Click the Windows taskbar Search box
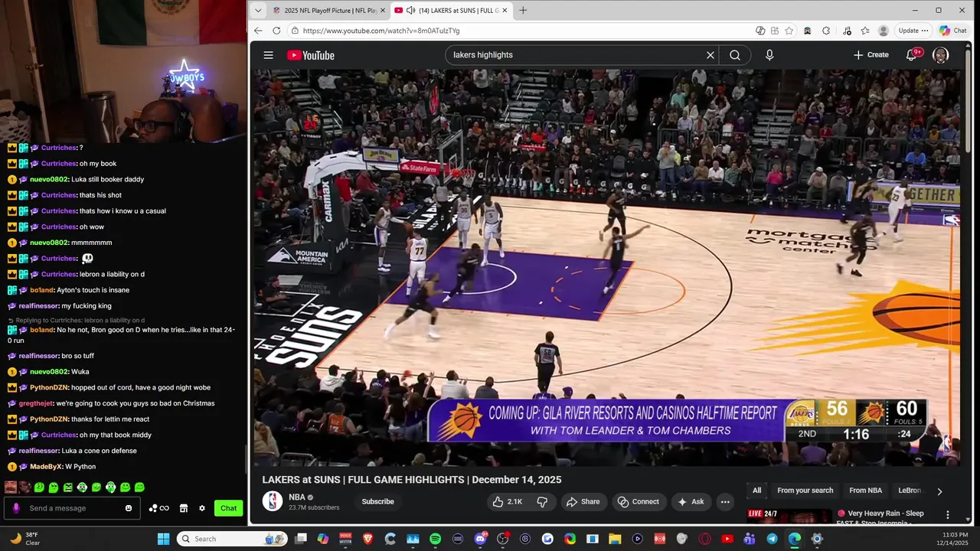This screenshot has width=980, height=551. click(232, 539)
